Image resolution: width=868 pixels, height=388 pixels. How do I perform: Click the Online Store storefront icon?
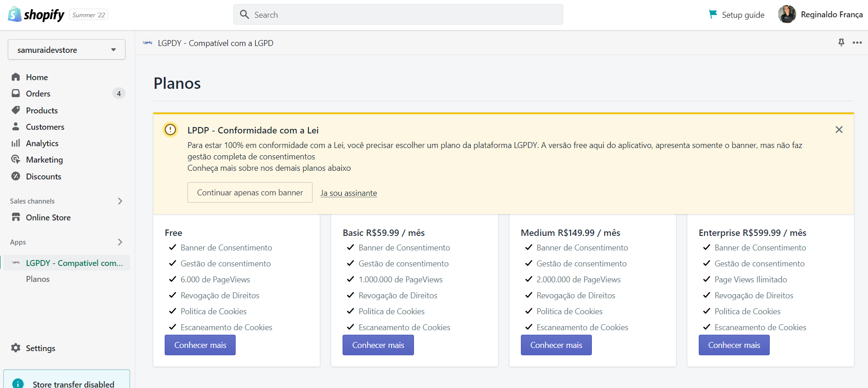tap(16, 217)
